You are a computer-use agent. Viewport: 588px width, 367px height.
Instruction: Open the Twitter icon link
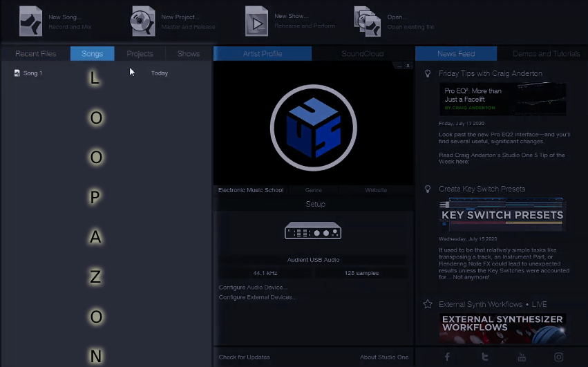tap(484, 357)
